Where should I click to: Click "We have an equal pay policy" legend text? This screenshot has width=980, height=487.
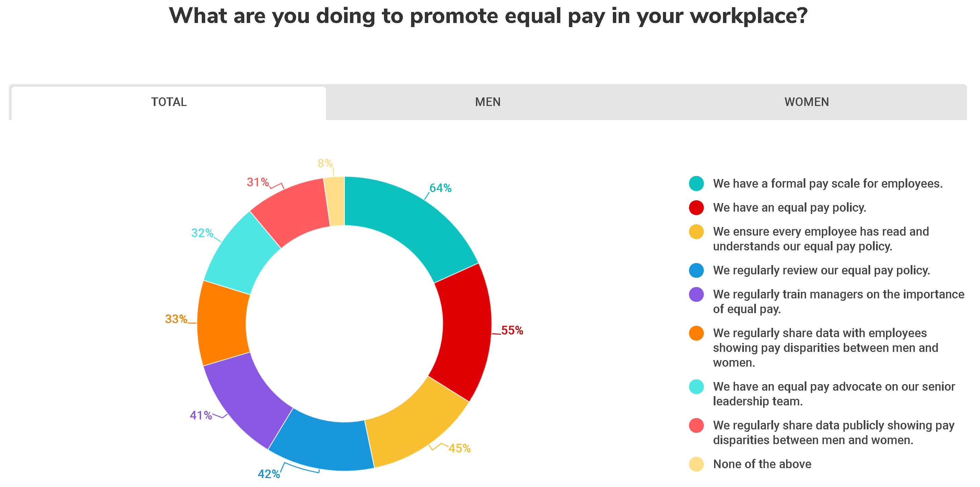[790, 207]
